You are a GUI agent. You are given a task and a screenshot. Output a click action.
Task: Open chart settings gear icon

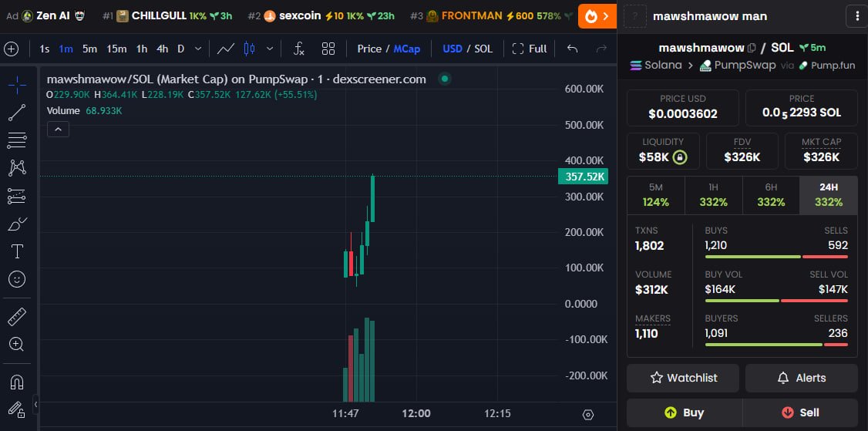click(x=588, y=414)
